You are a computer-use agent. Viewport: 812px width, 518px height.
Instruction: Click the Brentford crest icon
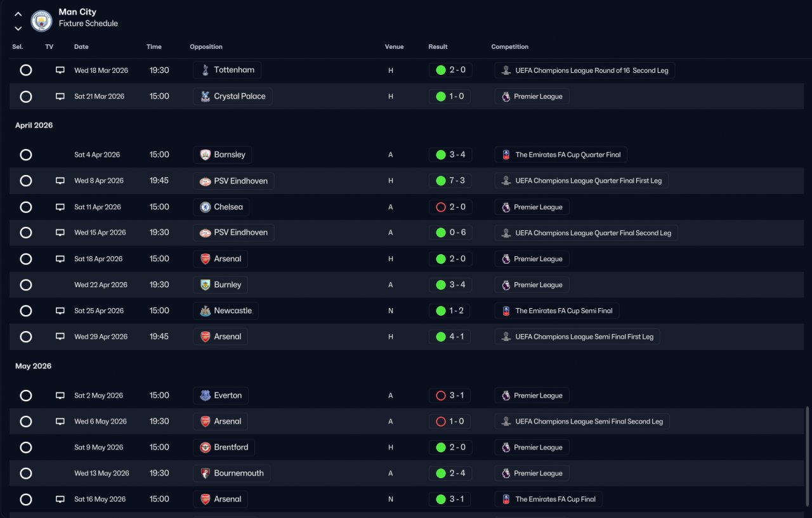(205, 448)
